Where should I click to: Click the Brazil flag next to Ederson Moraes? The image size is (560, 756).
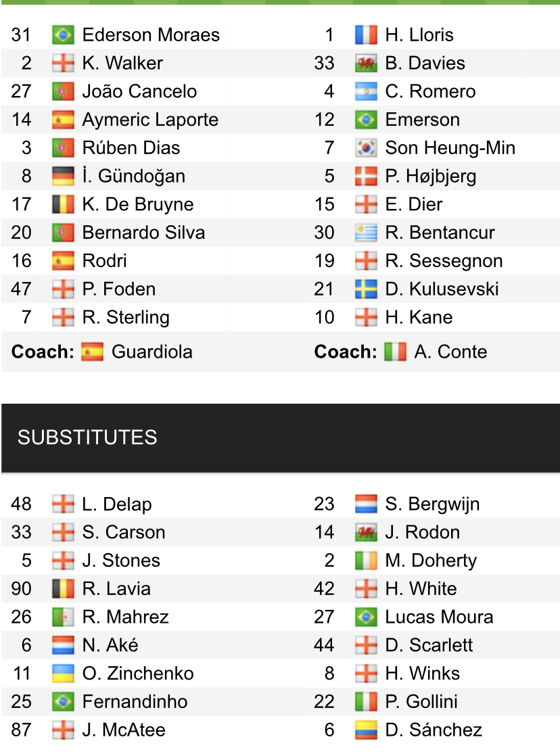click(x=63, y=34)
